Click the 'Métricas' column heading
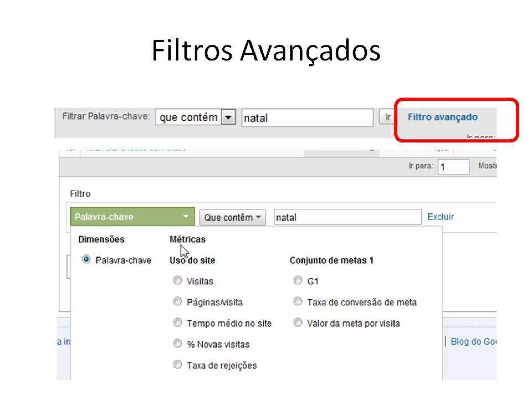The image size is (532, 399). point(187,239)
